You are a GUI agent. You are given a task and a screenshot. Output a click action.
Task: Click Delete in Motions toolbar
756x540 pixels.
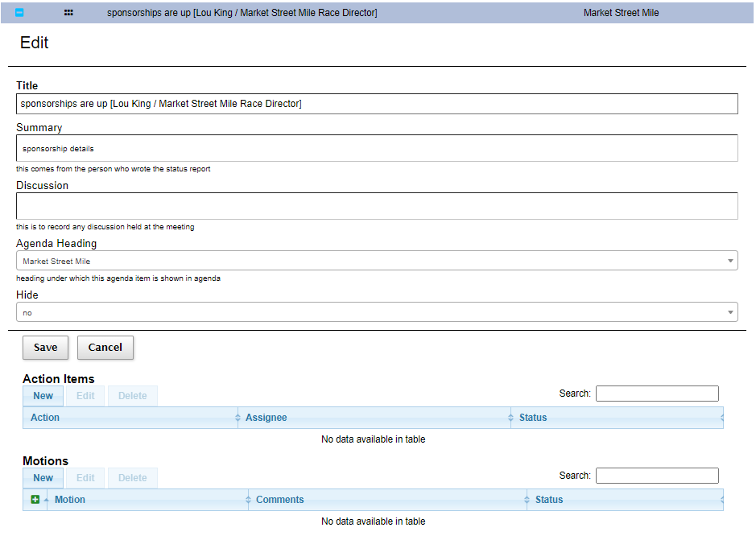coord(133,478)
